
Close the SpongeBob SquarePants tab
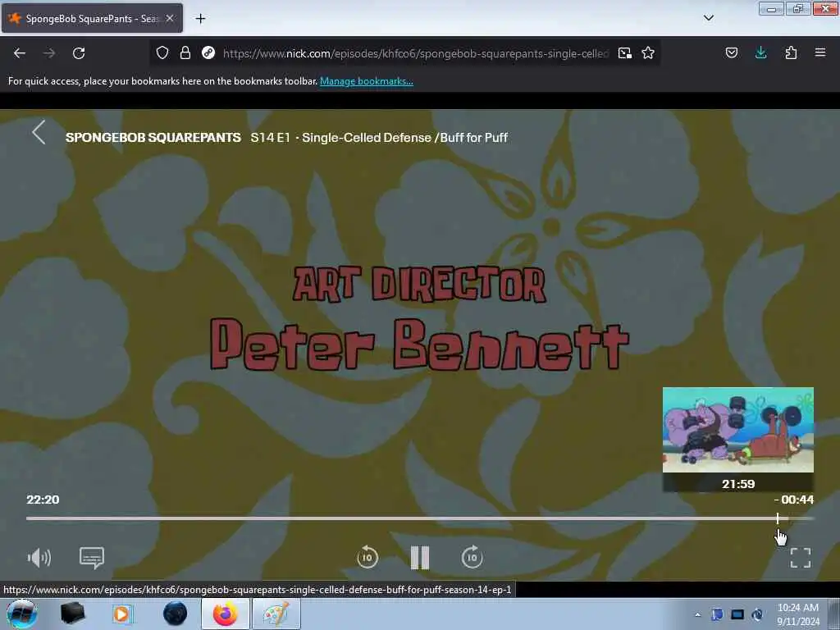(x=170, y=18)
